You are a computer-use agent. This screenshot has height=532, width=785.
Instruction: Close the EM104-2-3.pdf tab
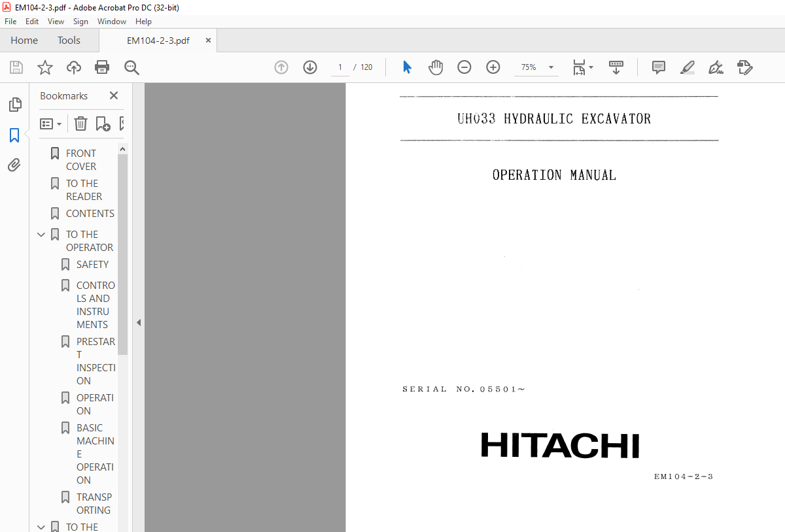209,40
